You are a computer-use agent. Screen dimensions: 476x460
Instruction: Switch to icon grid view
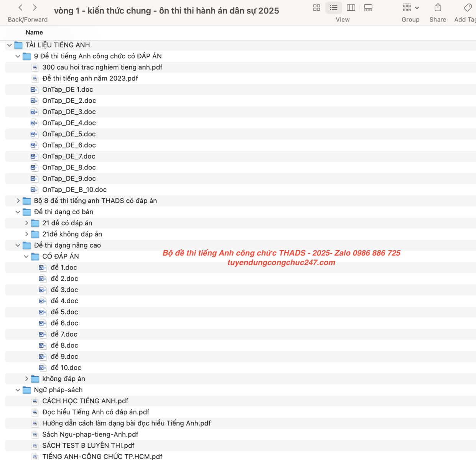pyautogui.click(x=316, y=8)
